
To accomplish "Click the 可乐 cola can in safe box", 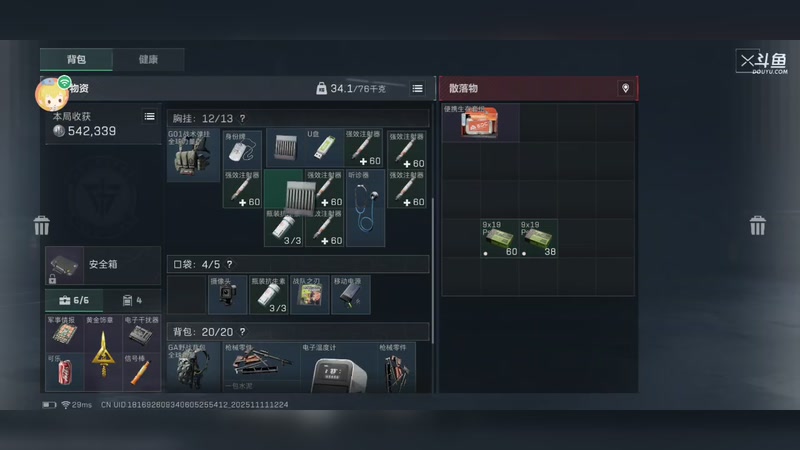I will tap(65, 372).
